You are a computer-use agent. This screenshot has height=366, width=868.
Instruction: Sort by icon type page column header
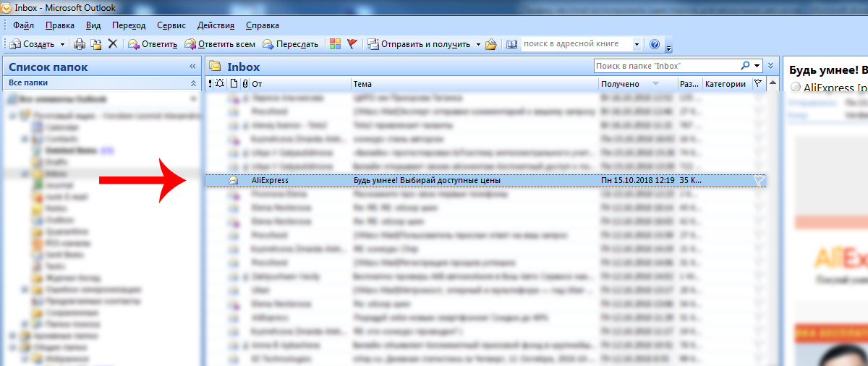pyautogui.click(x=234, y=84)
